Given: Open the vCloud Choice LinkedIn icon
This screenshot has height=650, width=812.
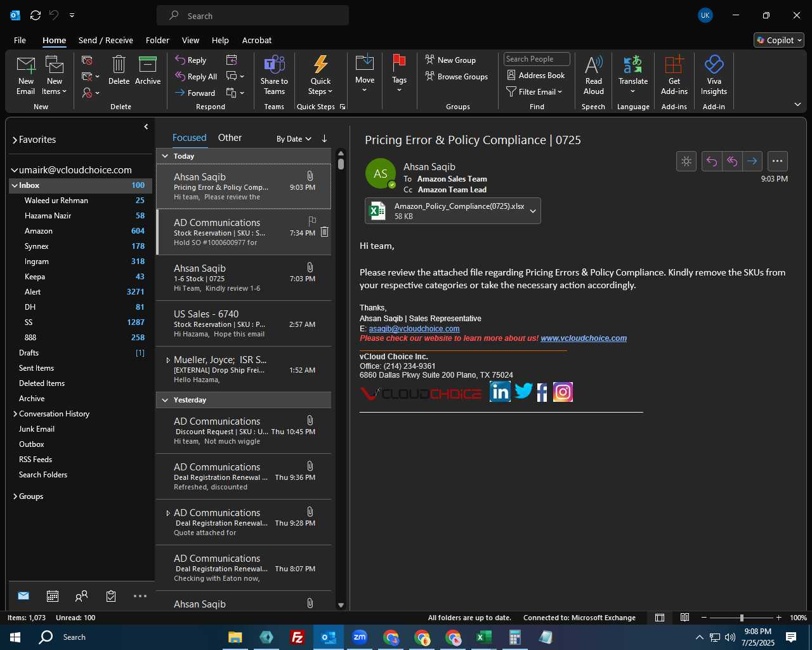Looking at the screenshot, I should click(x=500, y=392).
